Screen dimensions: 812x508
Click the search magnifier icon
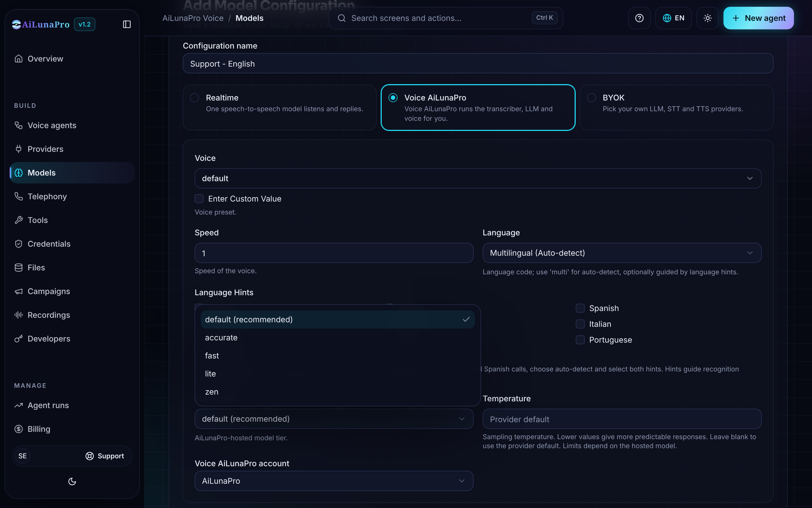coord(342,18)
